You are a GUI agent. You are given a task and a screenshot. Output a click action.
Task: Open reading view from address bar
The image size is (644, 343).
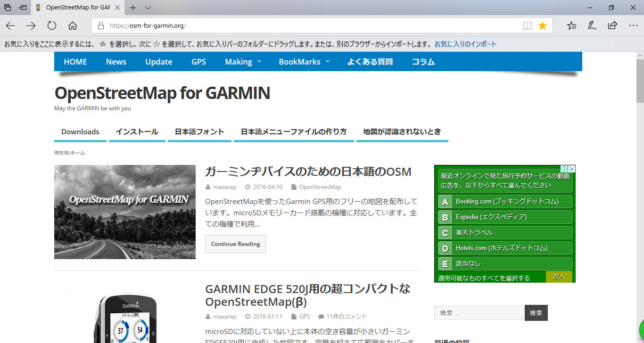coord(528,25)
